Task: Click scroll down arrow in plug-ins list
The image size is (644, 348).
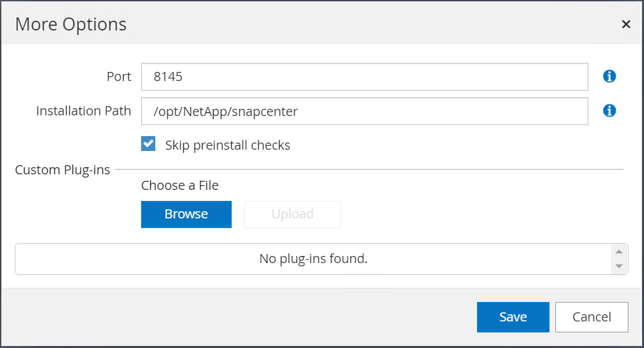Action: click(x=619, y=266)
